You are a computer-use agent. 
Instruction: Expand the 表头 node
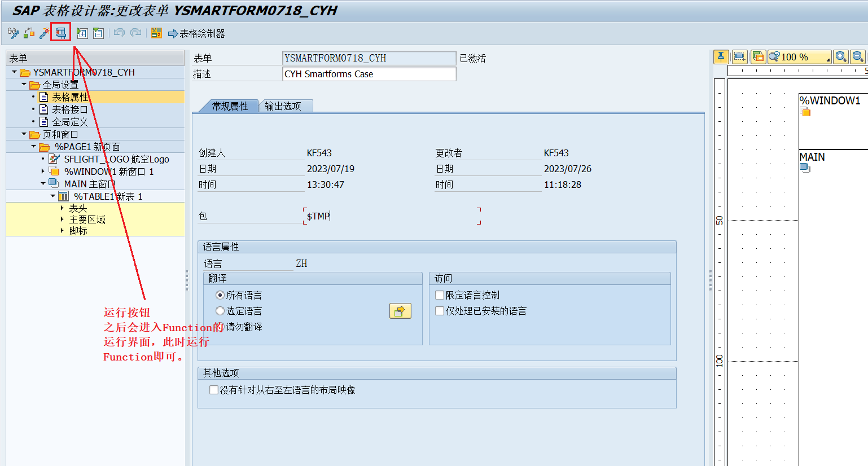62,208
